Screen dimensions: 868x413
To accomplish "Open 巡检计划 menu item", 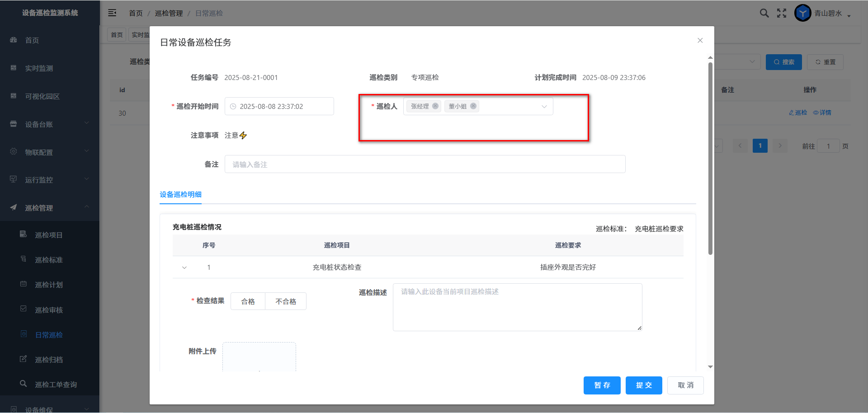I will tap(49, 285).
